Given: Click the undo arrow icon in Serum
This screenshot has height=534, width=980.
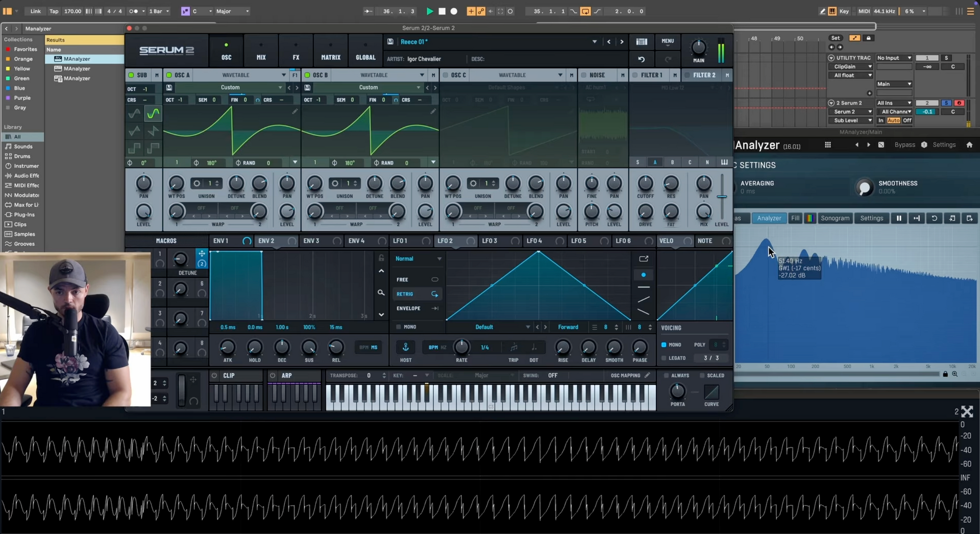Looking at the screenshot, I should point(641,59).
